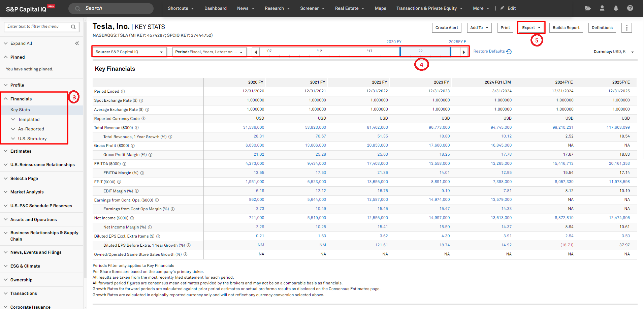644x309 pixels.
Task: Show info icon for Net Income Margin
Action: (x=150, y=227)
